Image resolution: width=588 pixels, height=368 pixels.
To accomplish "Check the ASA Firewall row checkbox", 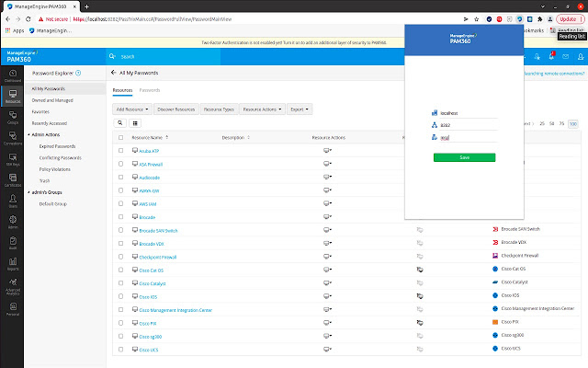I will 120,164.
